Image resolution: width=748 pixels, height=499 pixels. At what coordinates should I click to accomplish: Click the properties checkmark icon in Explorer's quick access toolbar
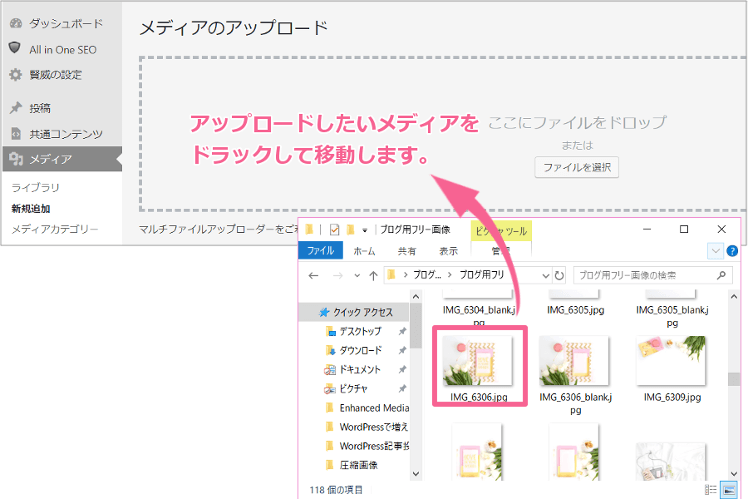click(334, 230)
